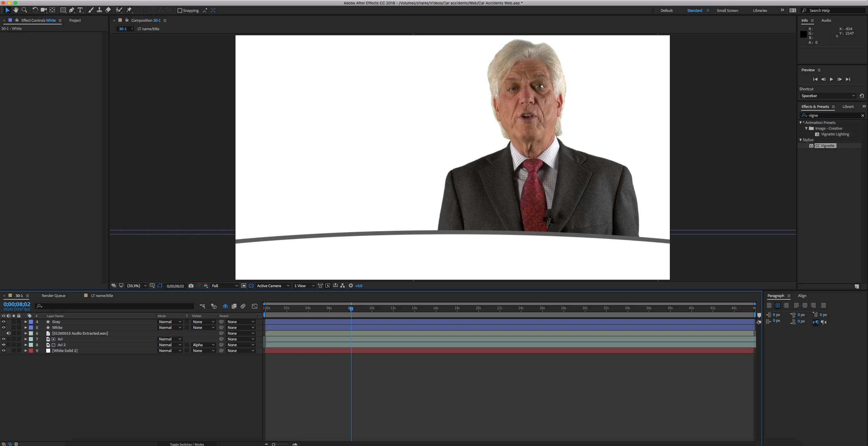Click Toggle Switches / Modes button
This screenshot has width=868, height=446.
pyautogui.click(x=187, y=444)
